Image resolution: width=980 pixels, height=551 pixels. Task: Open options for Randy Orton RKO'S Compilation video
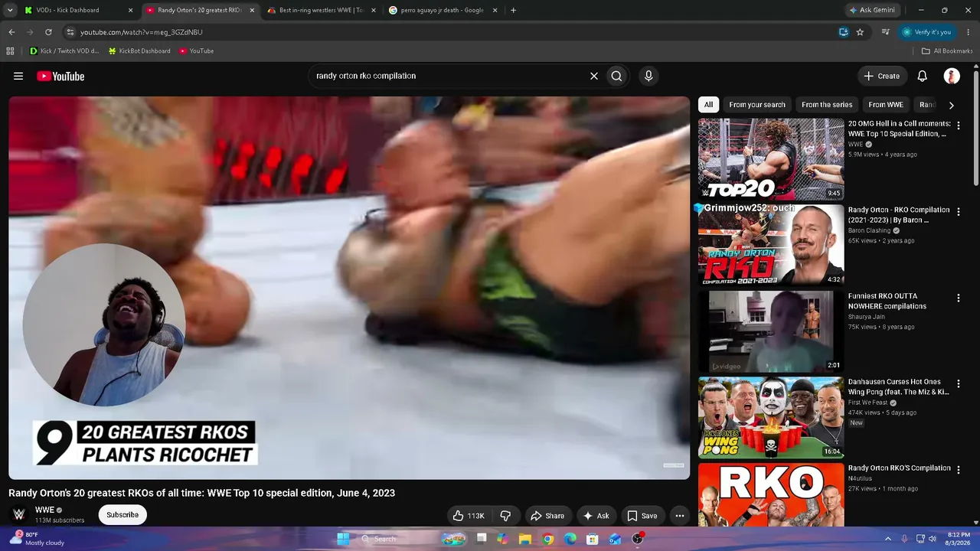958,470
